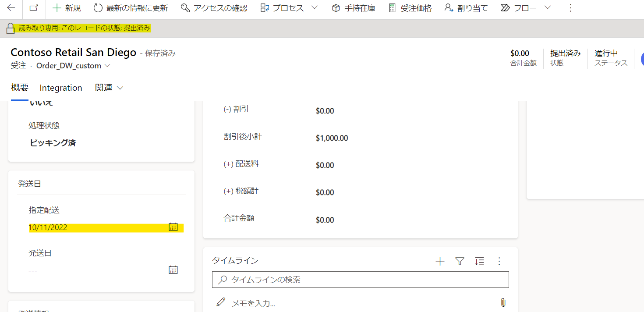Image resolution: width=644 pixels, height=312 pixels.
Task: Open the timeline filter
Action: (x=460, y=261)
